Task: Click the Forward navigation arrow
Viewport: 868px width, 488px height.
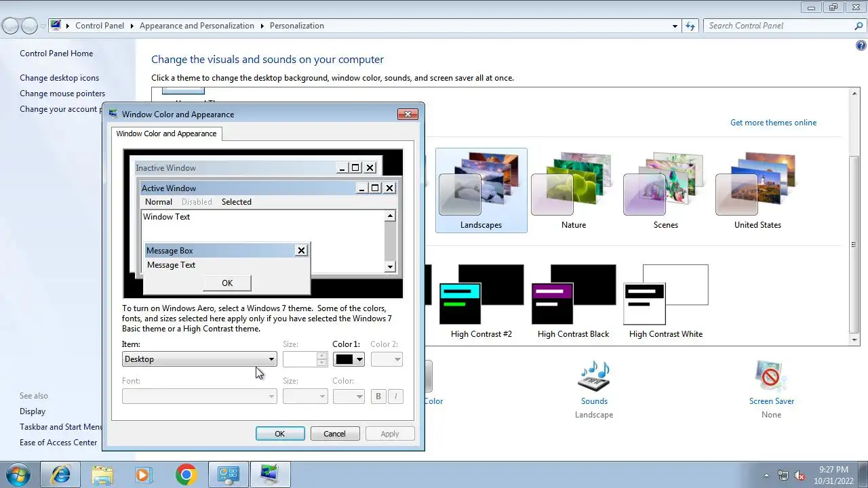Action: point(29,26)
